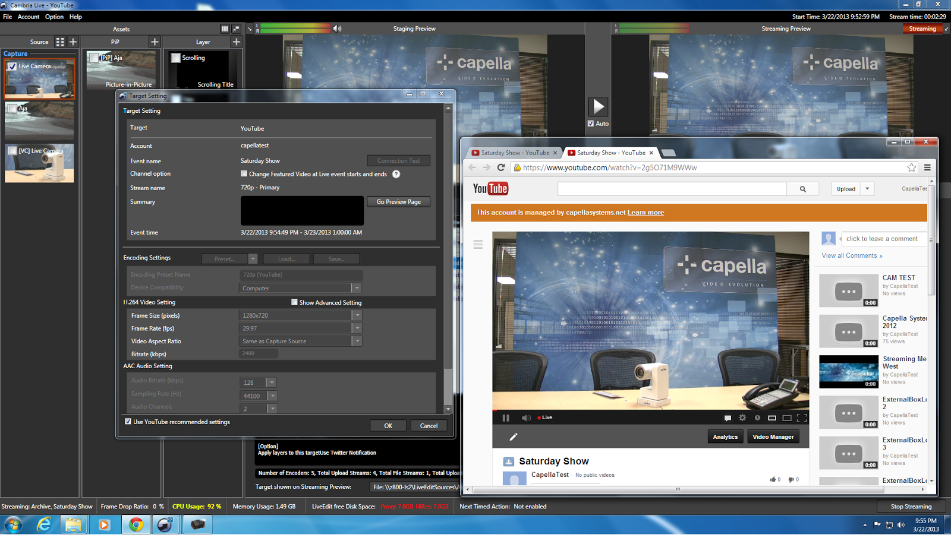
Task: Open help for Change Featured Video option
Action: click(396, 174)
